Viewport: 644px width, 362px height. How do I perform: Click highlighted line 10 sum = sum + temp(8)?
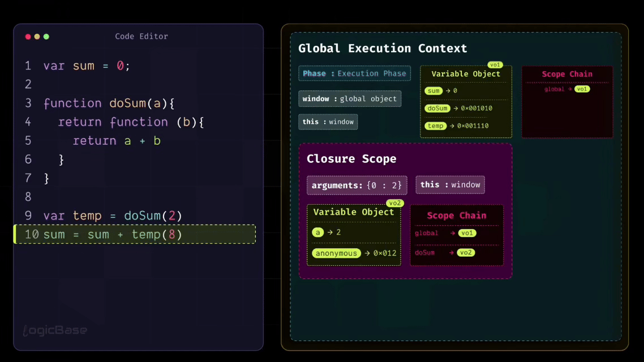pos(135,234)
